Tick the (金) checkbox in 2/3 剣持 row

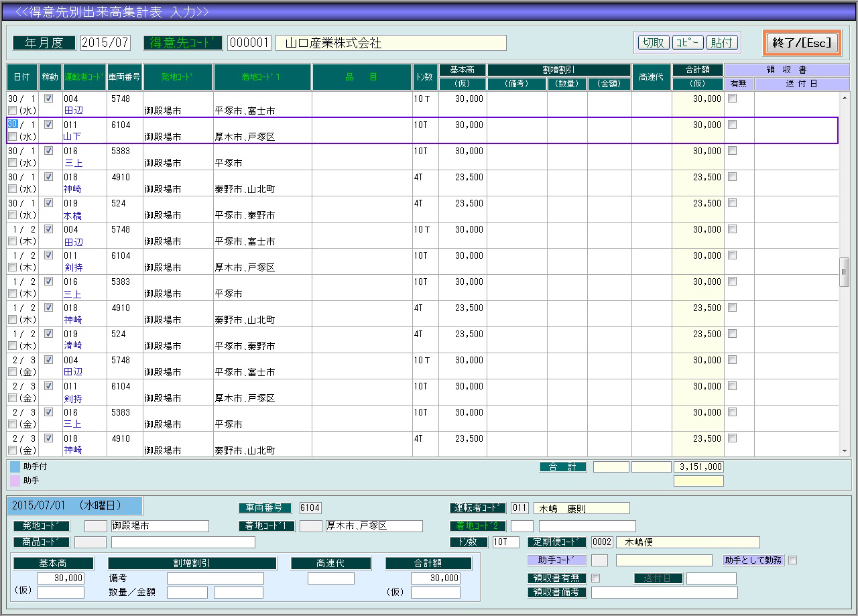pos(12,398)
